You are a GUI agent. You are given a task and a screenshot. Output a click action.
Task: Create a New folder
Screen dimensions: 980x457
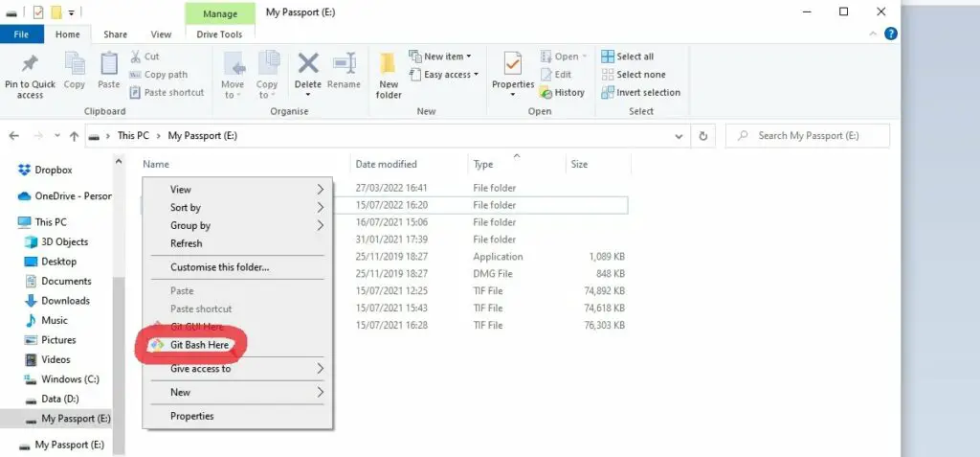(389, 76)
